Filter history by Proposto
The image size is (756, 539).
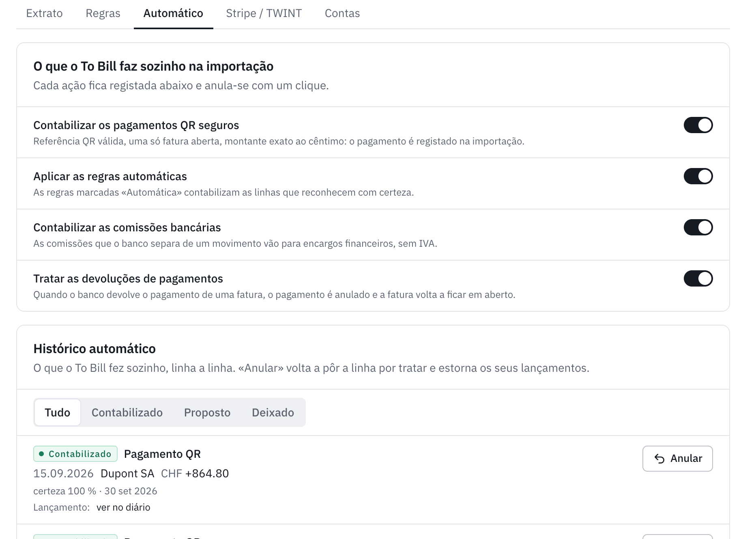(207, 412)
